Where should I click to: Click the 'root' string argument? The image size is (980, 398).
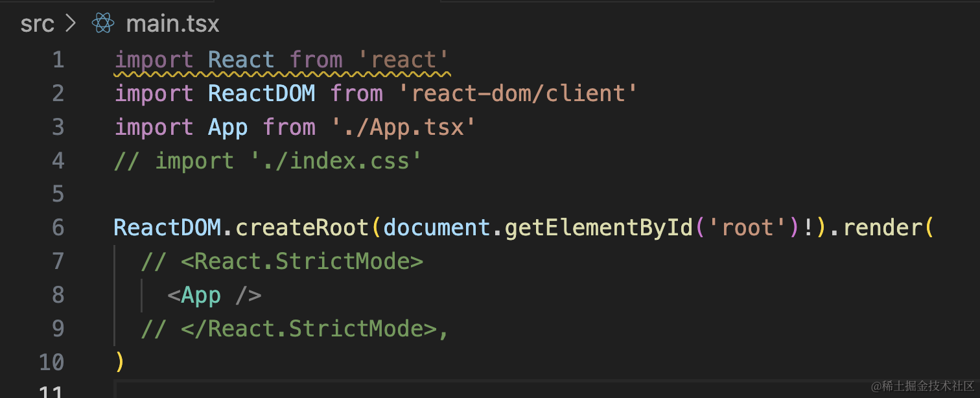tap(747, 228)
